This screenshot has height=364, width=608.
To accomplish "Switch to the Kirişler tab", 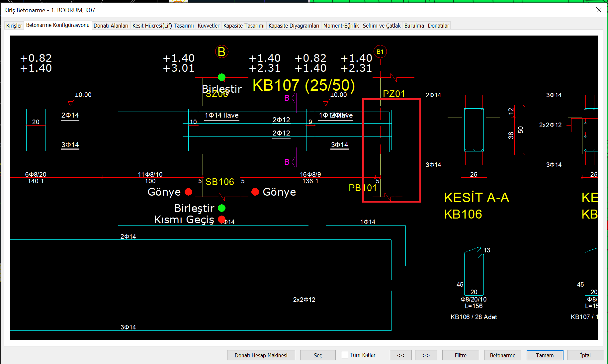I will [x=14, y=26].
